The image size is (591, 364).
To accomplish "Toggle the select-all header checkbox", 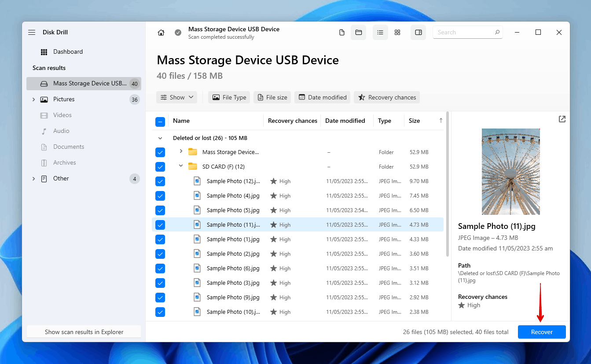I will [x=160, y=121].
